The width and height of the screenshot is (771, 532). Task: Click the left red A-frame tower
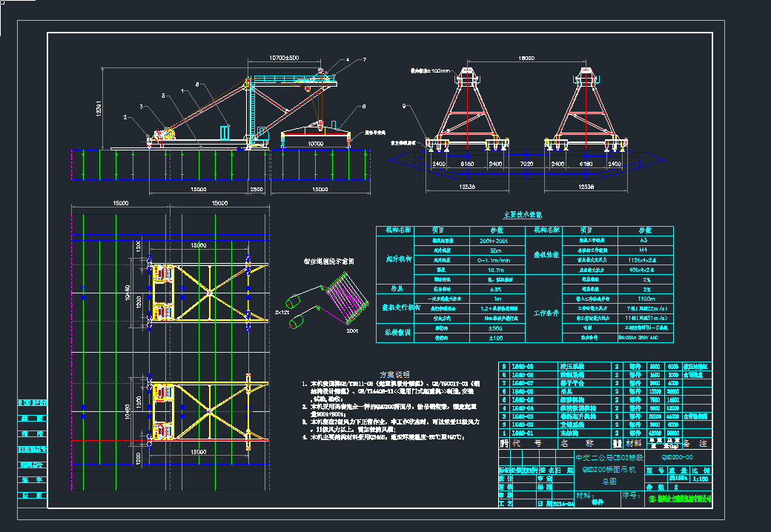point(466,110)
